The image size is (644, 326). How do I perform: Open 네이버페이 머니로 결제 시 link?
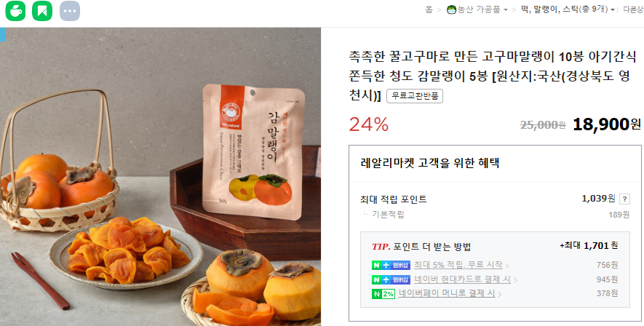[x=455, y=294]
